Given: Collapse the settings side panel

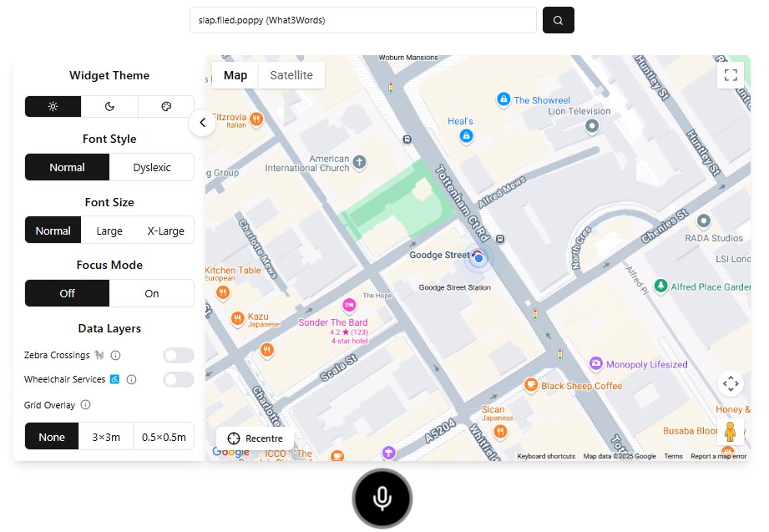Looking at the screenshot, I should [x=202, y=124].
